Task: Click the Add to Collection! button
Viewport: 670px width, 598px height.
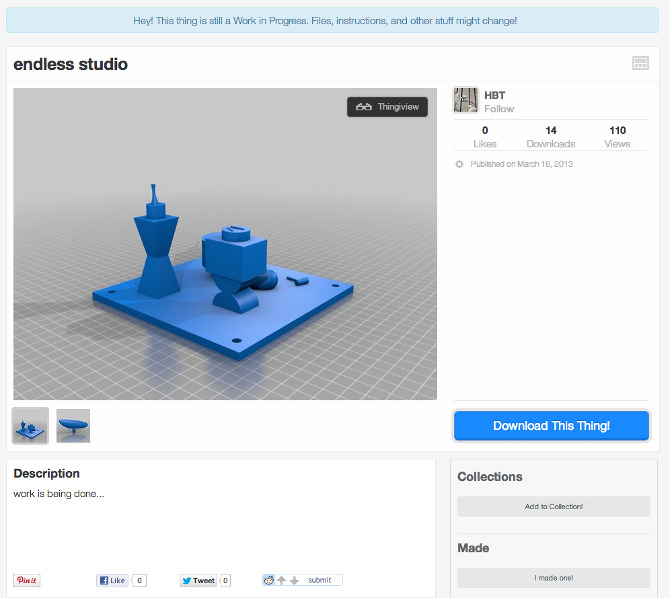Action: pyautogui.click(x=553, y=507)
